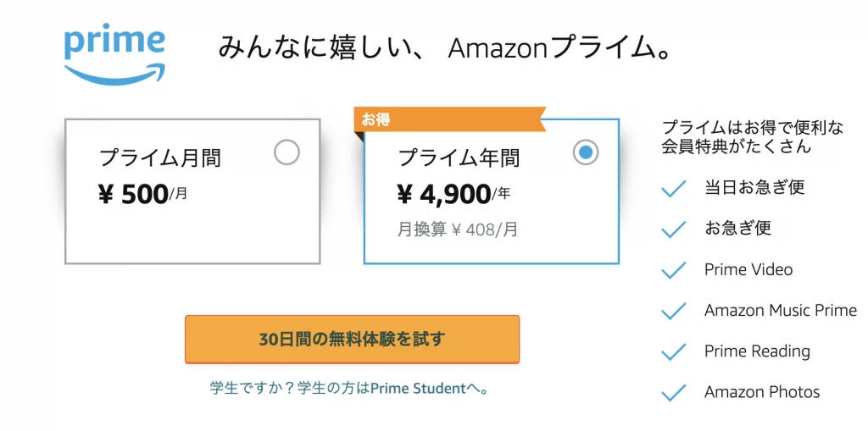Click the 月換算 ¥408/月 price note
This screenshot has height=431, width=868.
coord(457,229)
